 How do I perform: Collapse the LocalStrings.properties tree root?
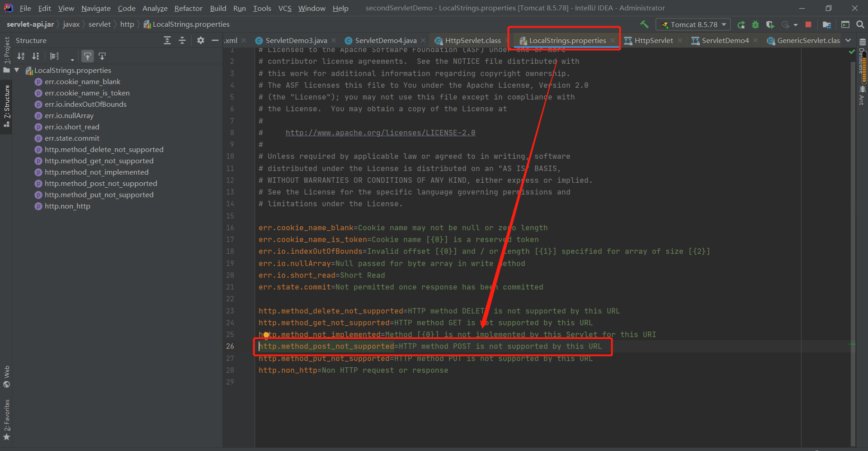(17, 70)
